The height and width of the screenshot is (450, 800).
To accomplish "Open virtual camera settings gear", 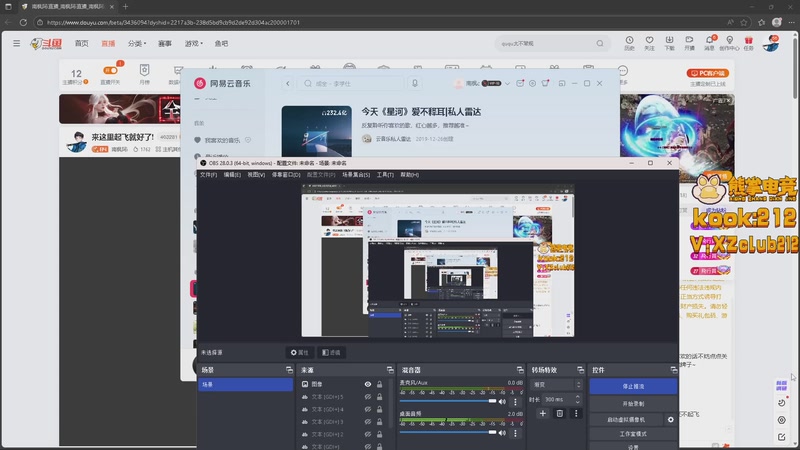I will pyautogui.click(x=670, y=419).
